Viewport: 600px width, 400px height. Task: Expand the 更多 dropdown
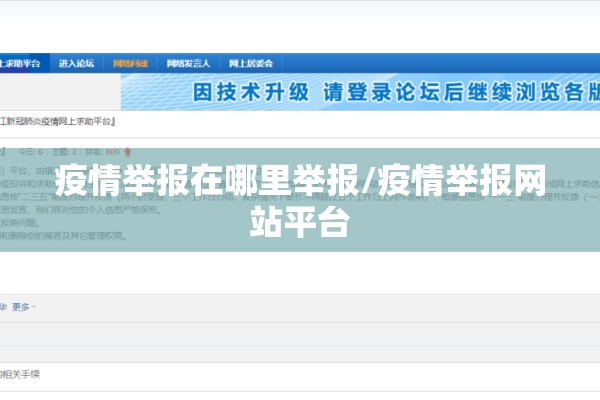(21, 307)
